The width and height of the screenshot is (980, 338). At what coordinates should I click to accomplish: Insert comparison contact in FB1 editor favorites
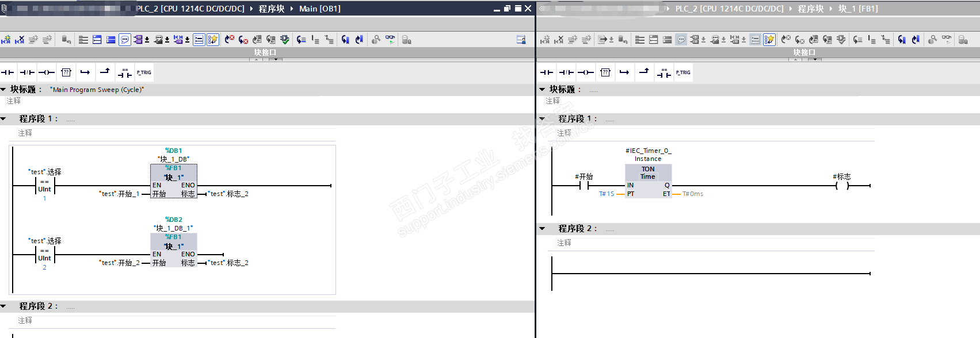click(x=663, y=72)
